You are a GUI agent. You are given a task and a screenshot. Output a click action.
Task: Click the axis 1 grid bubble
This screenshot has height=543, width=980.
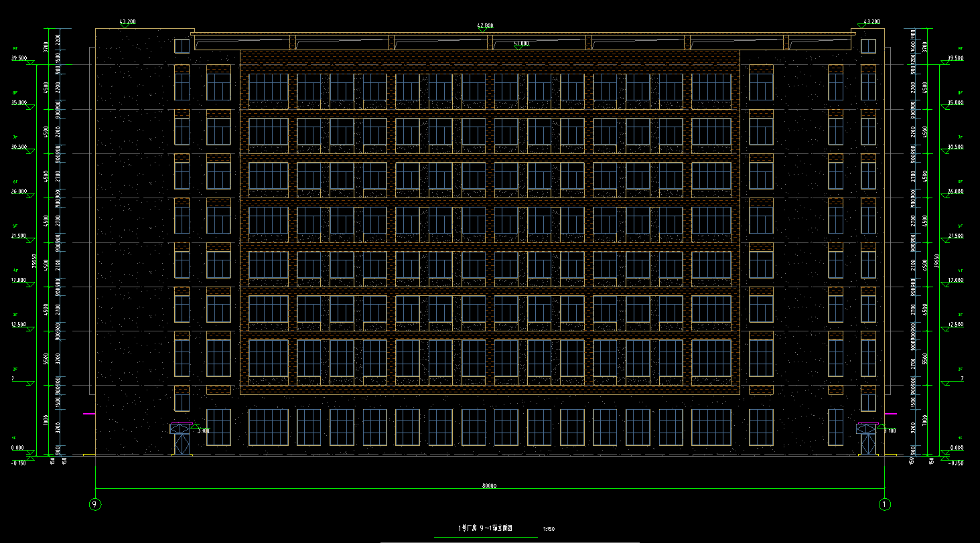[x=884, y=504]
